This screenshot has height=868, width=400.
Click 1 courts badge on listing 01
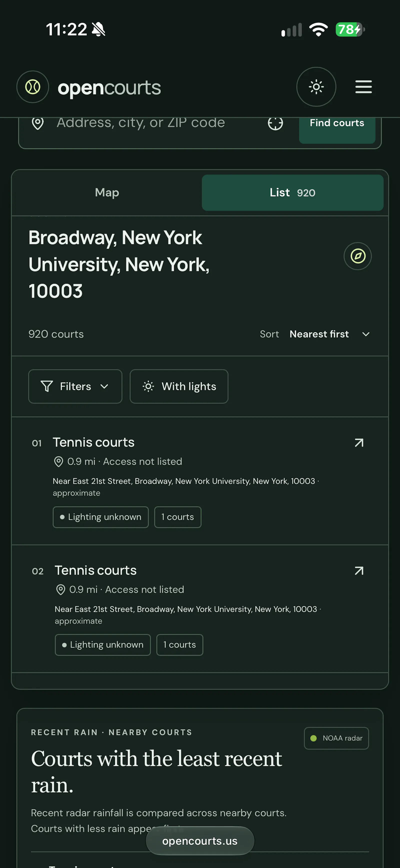click(x=178, y=517)
